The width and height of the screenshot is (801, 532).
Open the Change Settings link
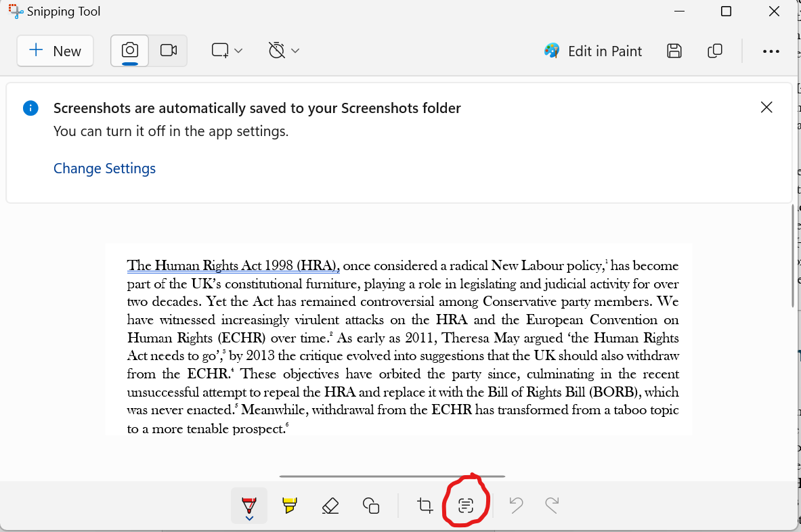[x=105, y=169]
